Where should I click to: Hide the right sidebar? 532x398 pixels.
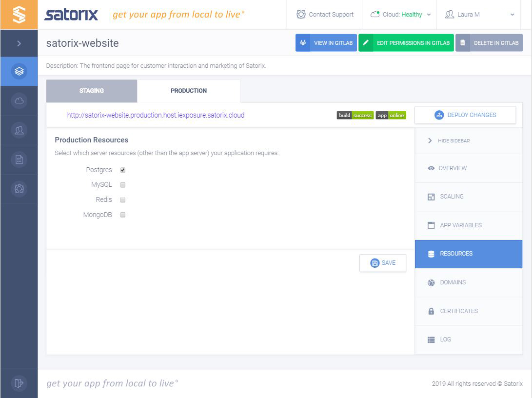point(448,140)
